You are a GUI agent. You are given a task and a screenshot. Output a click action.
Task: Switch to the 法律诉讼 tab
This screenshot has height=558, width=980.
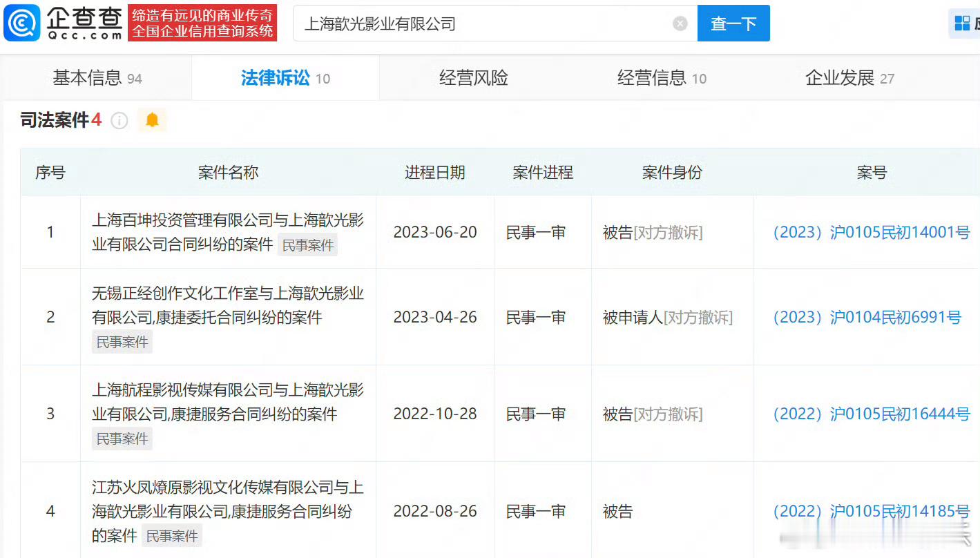(x=285, y=78)
